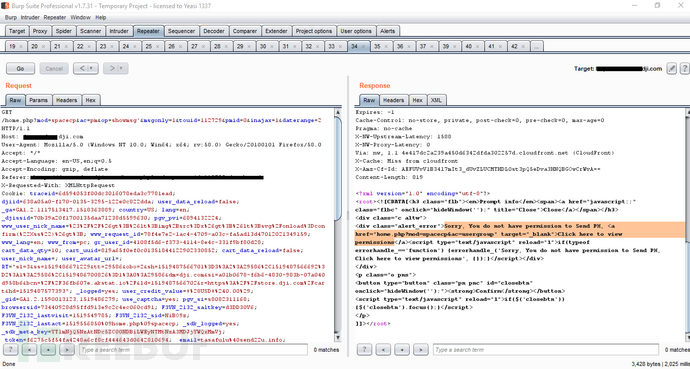690x369 pixels.
Task: Show the Response Raw view
Action: click(369, 100)
